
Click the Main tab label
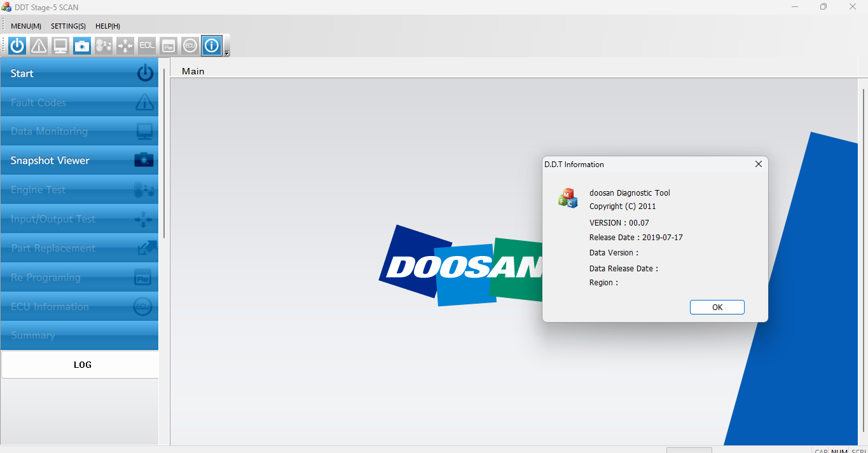tap(193, 71)
